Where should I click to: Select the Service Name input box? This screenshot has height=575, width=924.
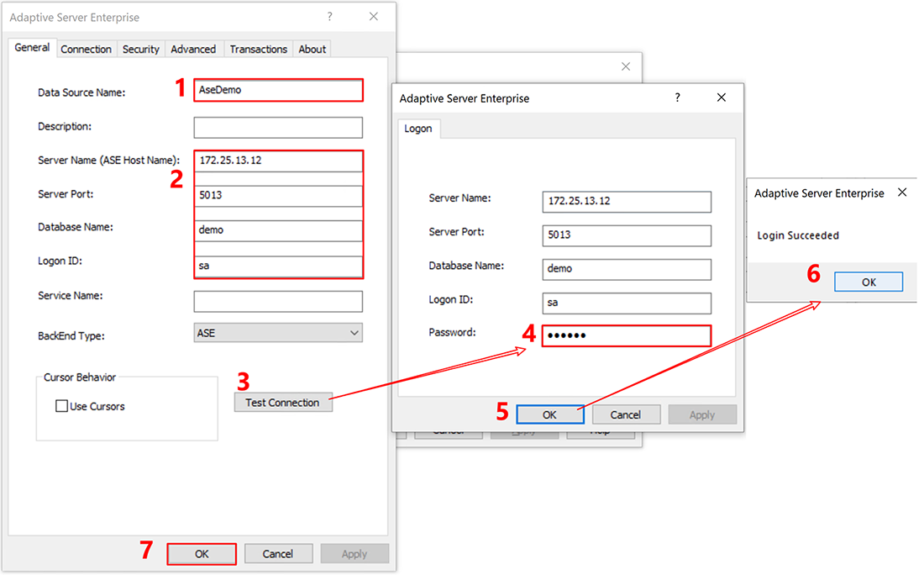click(278, 301)
